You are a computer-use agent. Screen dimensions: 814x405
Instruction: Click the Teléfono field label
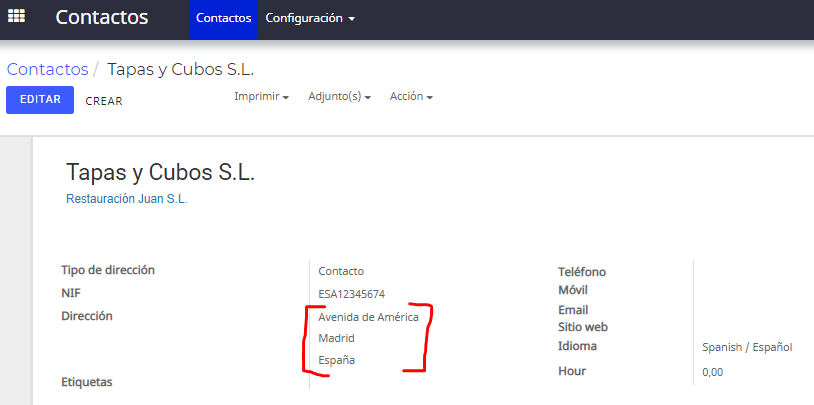[x=582, y=272]
